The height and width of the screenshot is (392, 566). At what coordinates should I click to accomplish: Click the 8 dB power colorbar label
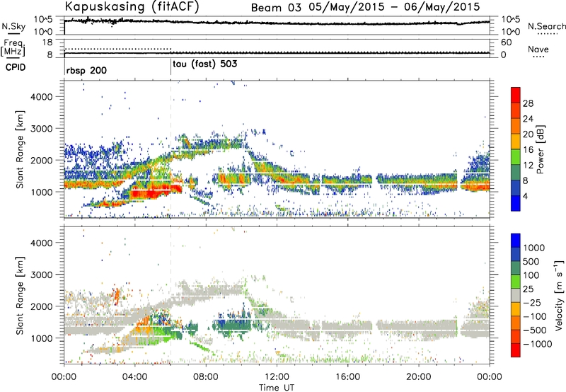point(526,181)
